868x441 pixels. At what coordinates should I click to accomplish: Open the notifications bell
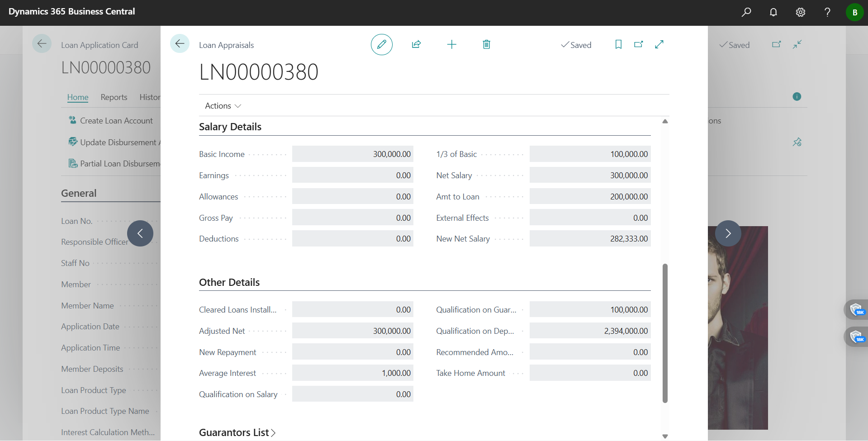point(773,12)
